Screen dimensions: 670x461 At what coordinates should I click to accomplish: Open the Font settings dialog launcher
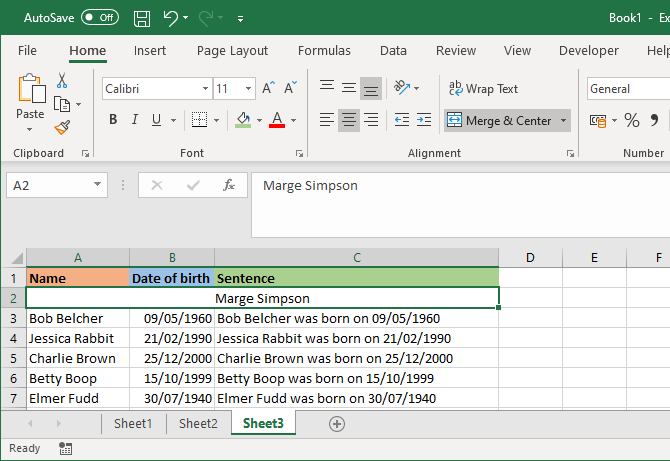pyautogui.click(x=299, y=153)
